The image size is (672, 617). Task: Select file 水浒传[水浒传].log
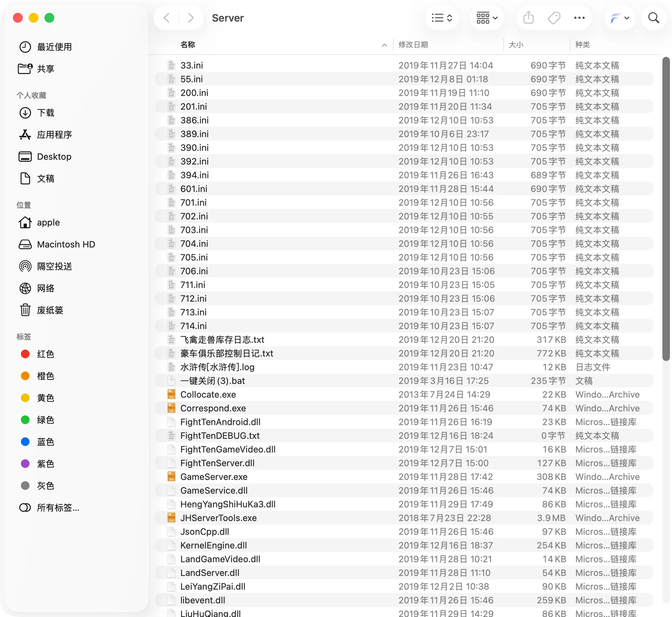click(x=404, y=367)
